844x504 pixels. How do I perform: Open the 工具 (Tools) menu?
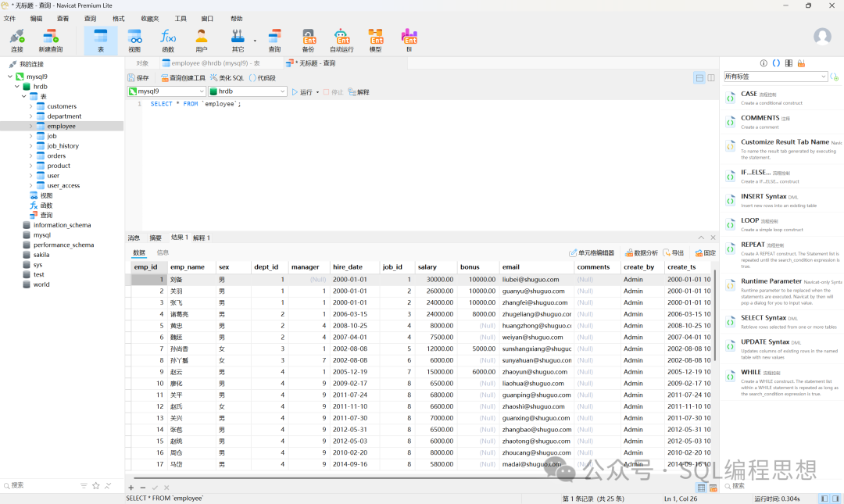pyautogui.click(x=181, y=18)
